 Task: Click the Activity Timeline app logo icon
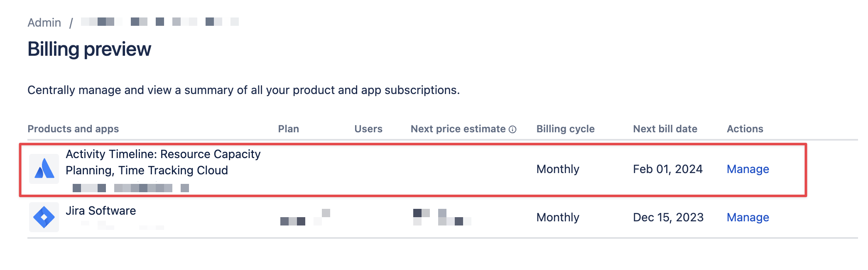[x=44, y=169]
